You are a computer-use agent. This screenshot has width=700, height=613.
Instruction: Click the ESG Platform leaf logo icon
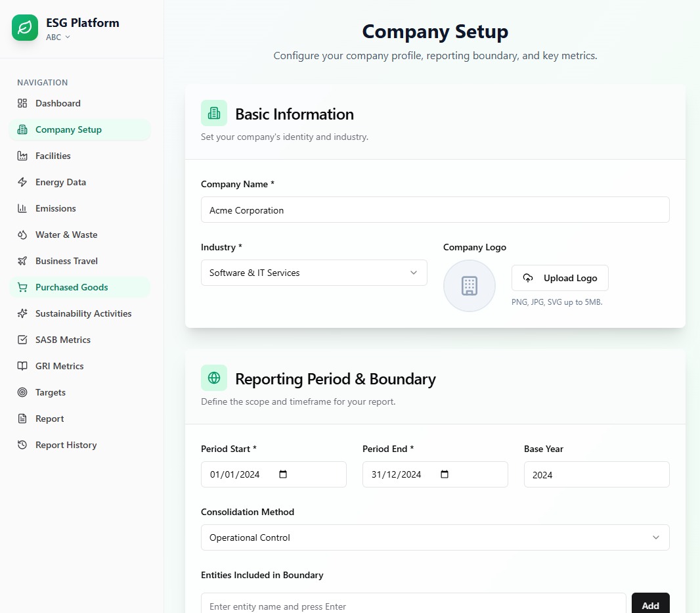point(25,28)
